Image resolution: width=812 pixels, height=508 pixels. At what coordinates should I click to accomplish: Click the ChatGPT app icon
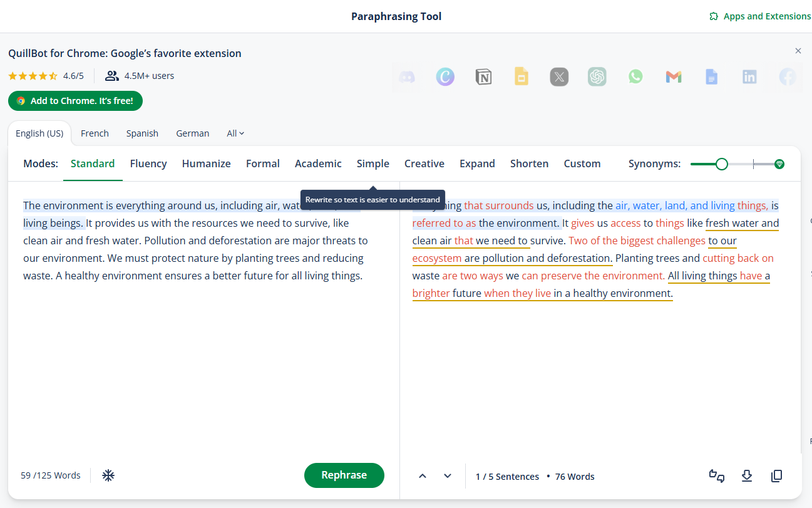pos(597,77)
